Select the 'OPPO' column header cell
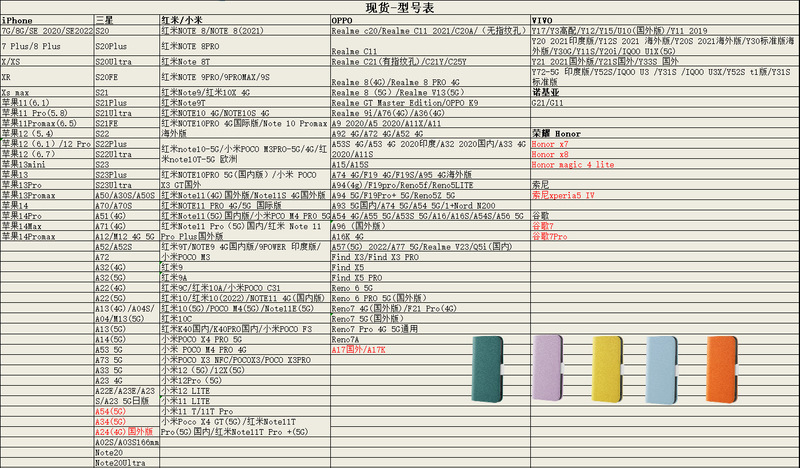Viewport: 800px width, 468px height. [x=430, y=20]
